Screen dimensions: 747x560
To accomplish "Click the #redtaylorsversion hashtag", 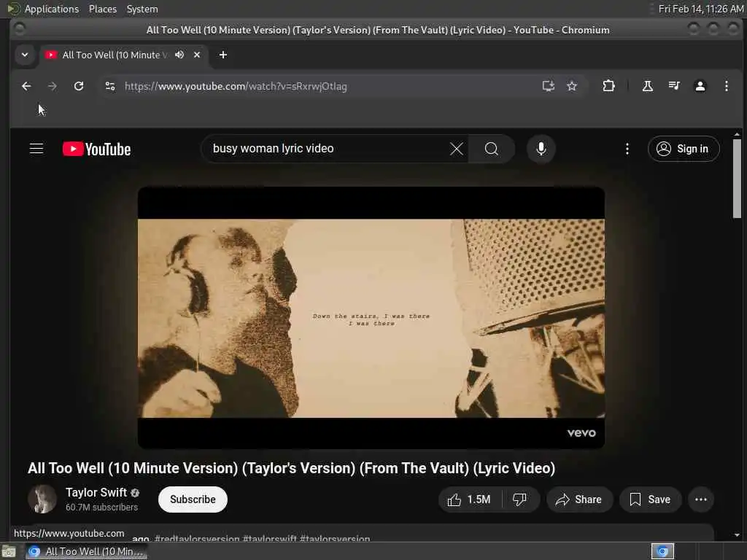I will pos(197,539).
